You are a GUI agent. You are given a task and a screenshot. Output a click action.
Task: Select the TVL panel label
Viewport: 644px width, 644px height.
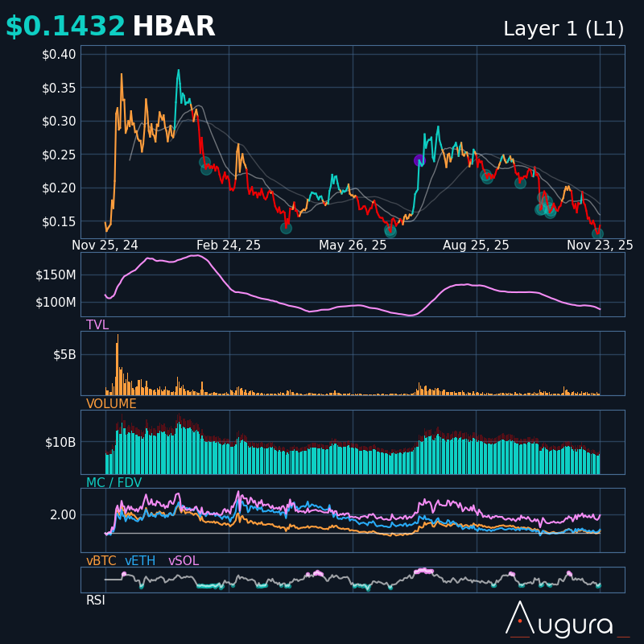pos(97,325)
